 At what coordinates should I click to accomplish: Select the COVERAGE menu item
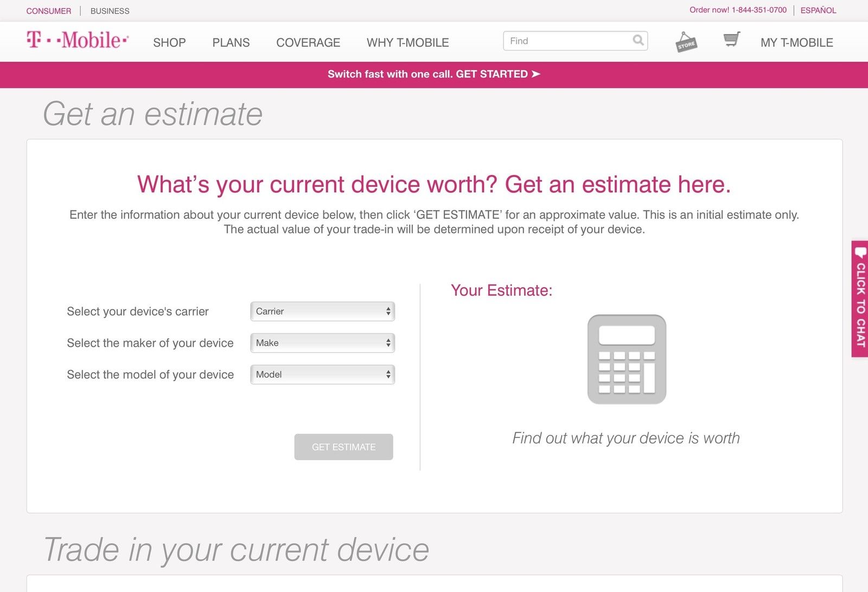pyautogui.click(x=308, y=42)
